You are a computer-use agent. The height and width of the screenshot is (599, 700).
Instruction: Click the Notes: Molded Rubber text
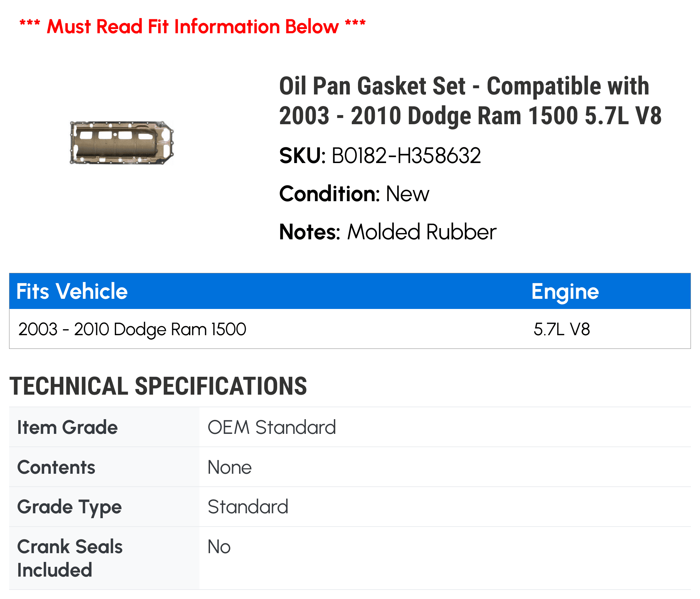pos(388,232)
